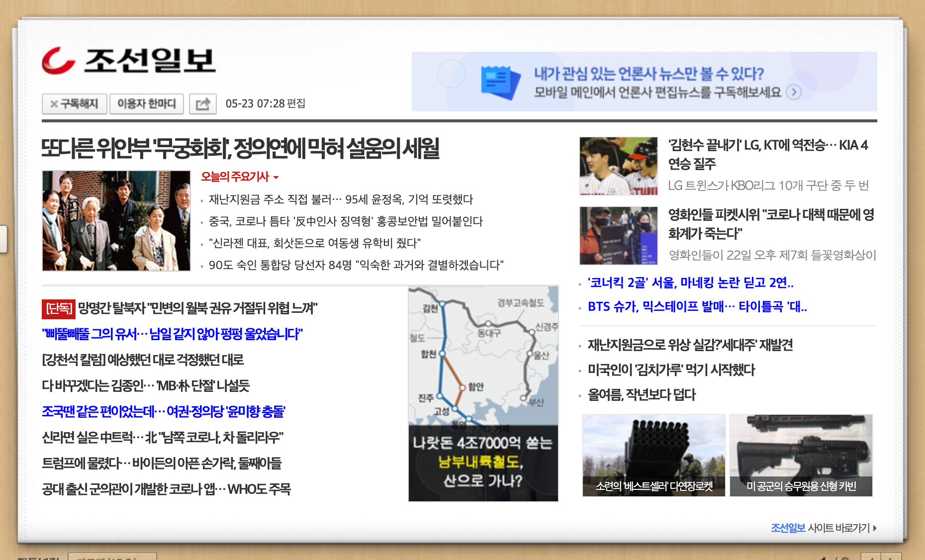
Task: Click the circled arrow in the banner
Action: (x=794, y=93)
